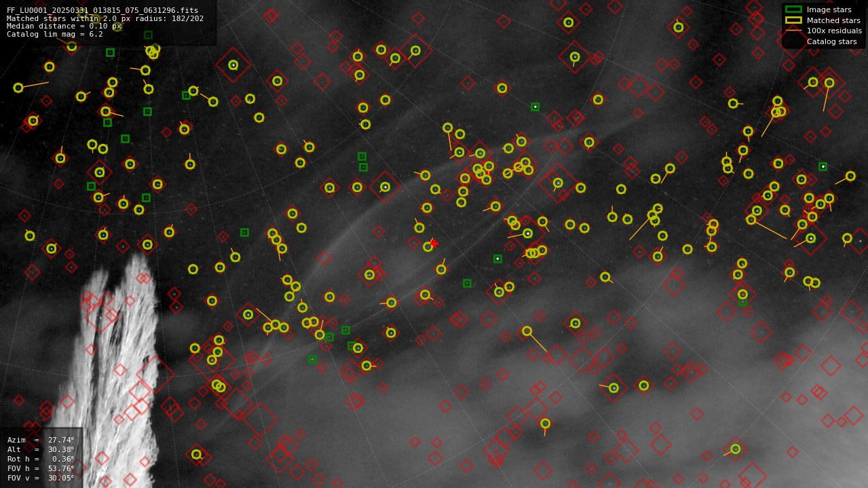Click the orange 100x residuals legend line
This screenshot has width=868, height=488.
793,31
